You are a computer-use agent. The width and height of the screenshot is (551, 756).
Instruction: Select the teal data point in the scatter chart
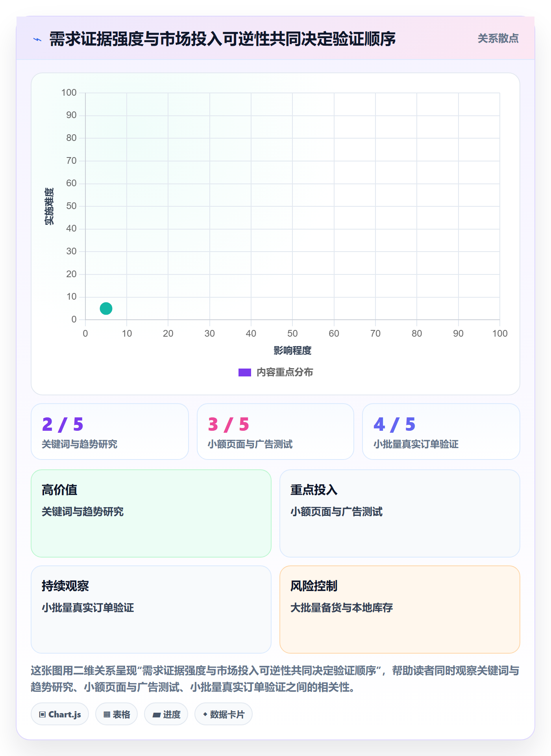[106, 308]
